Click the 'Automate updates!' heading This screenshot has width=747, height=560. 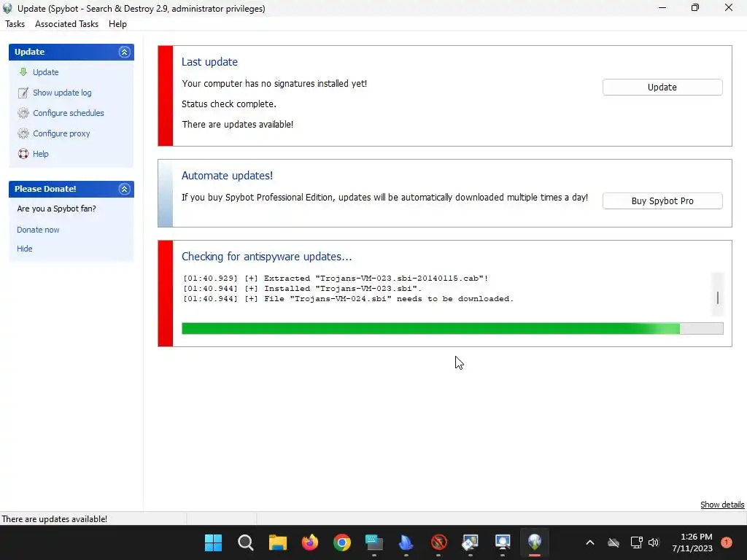228,176
